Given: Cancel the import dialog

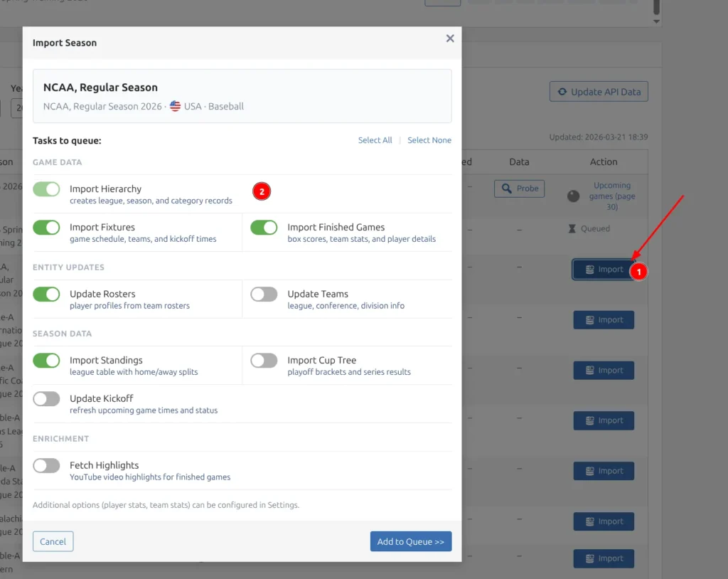Looking at the screenshot, I should tap(53, 541).
